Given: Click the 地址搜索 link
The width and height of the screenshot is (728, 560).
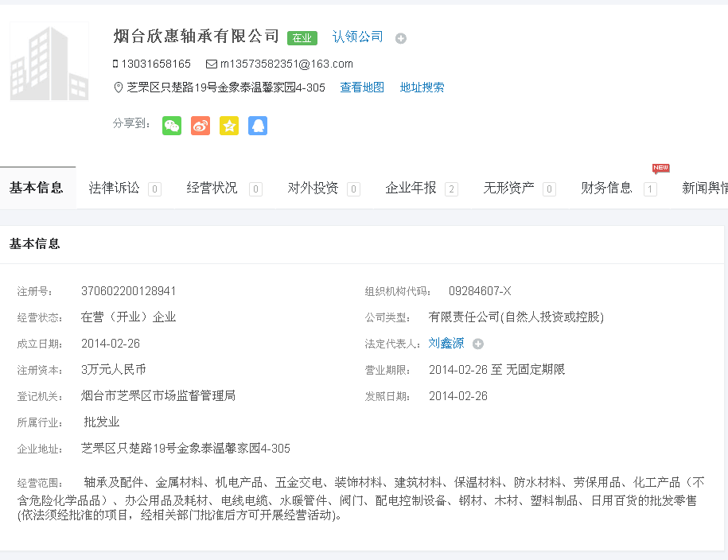Looking at the screenshot, I should [422, 87].
